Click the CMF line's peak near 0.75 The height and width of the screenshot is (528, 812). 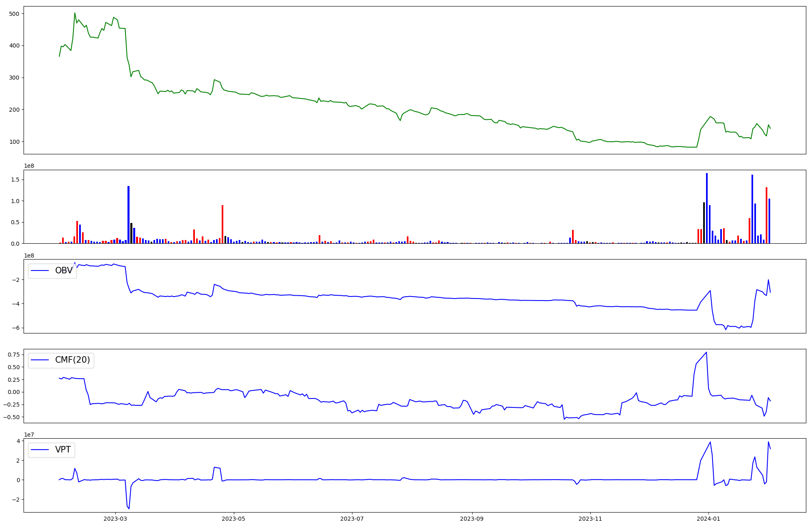pyautogui.click(x=706, y=352)
